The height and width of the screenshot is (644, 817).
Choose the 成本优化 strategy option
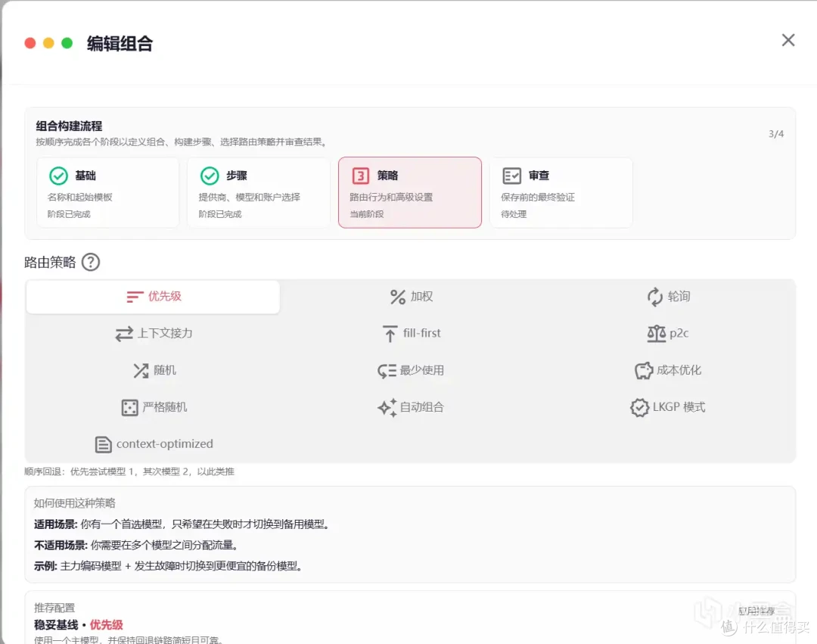(669, 371)
